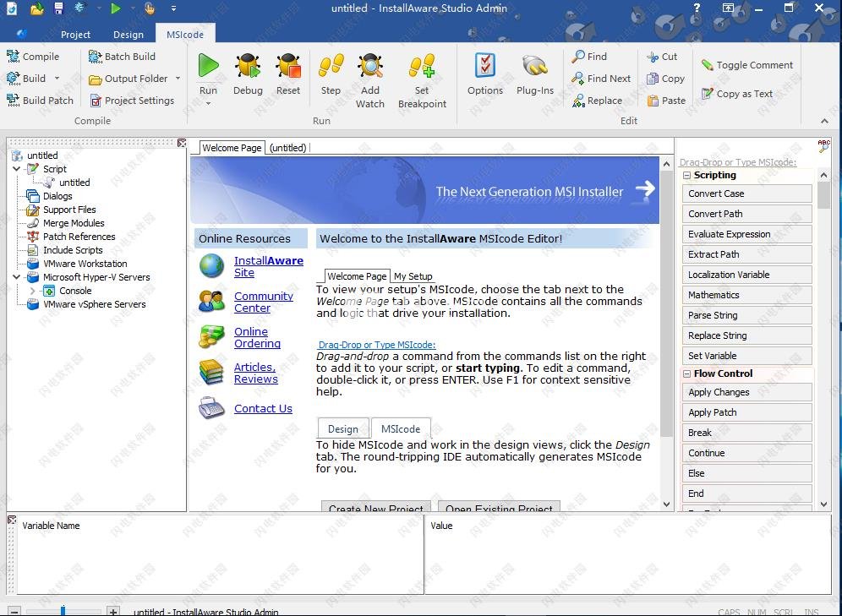The image size is (842, 616).
Task: Set a breakpoint with Set Breakpoint
Action: [x=422, y=81]
